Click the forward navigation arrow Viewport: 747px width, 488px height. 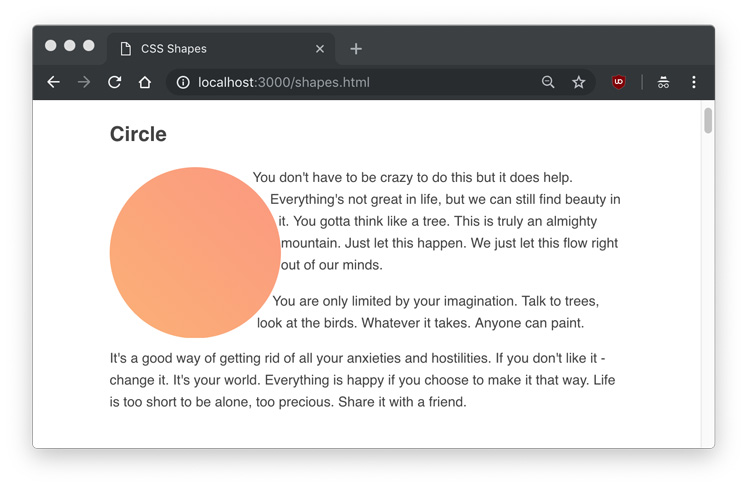(84, 82)
